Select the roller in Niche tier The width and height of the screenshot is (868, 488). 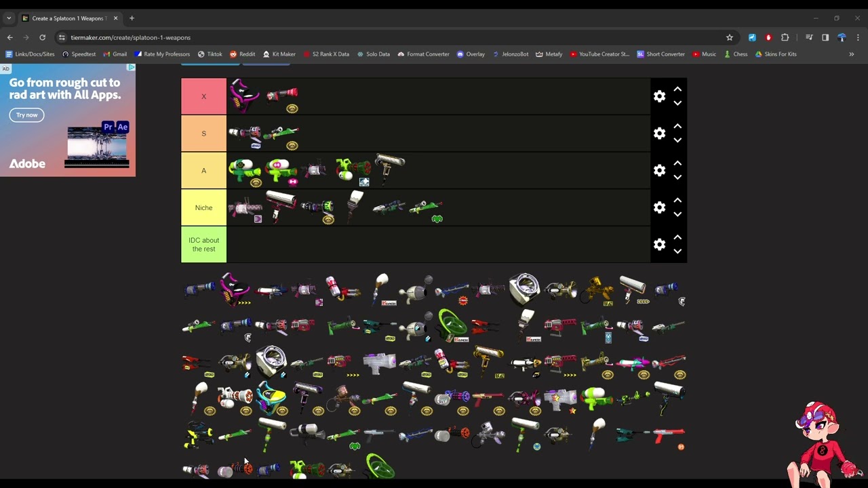281,207
